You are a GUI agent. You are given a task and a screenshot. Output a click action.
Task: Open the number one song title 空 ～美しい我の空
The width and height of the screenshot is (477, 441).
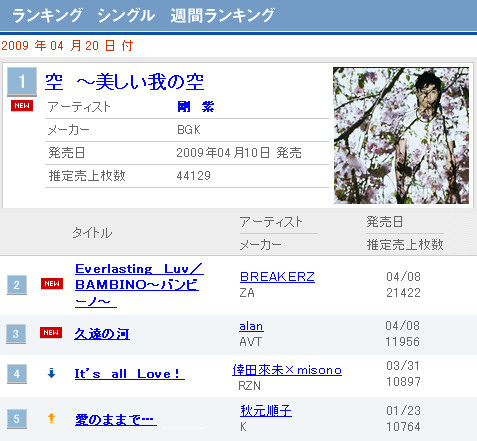[124, 82]
